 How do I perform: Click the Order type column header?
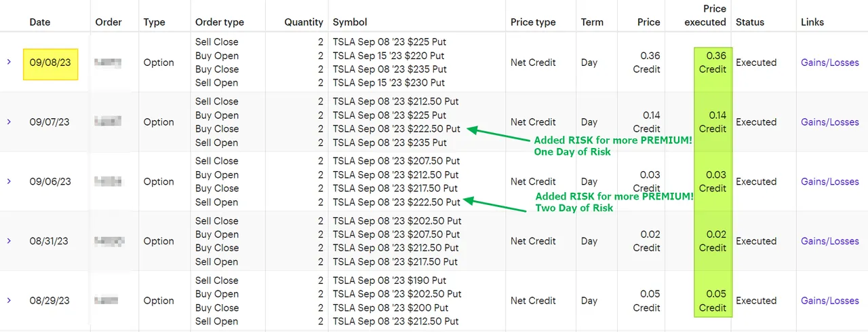point(220,22)
